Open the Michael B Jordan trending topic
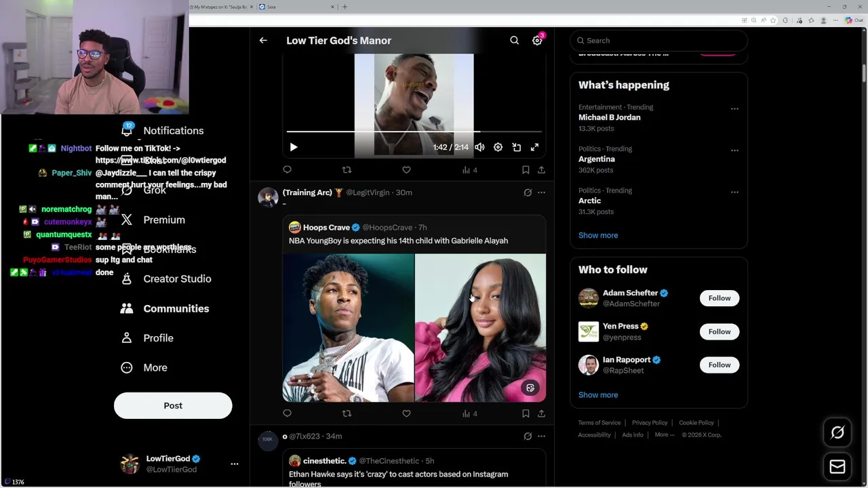The height and width of the screenshot is (488, 868). 609,117
